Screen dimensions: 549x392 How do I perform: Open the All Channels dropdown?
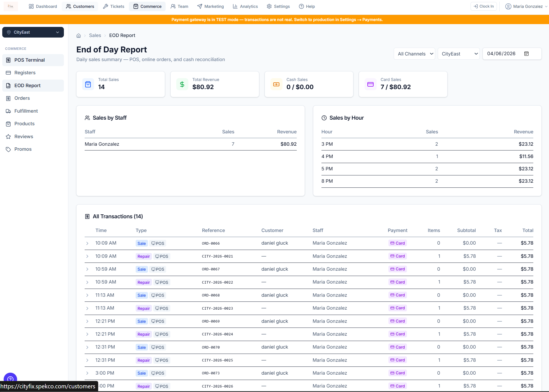(x=414, y=54)
